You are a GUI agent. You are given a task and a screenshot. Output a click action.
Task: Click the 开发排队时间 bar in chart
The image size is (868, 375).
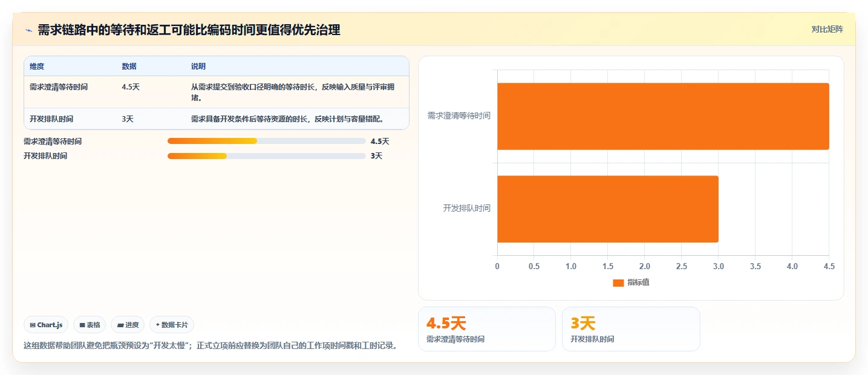(x=608, y=209)
